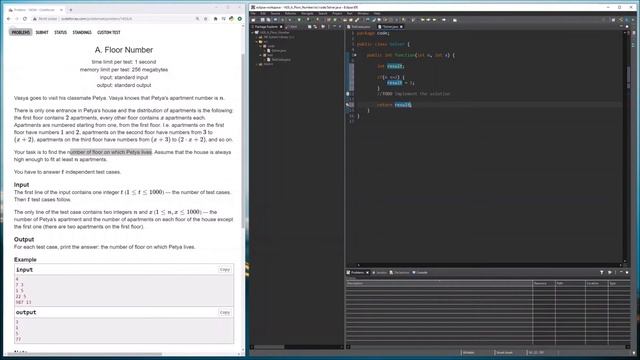Open the CUSTOM TEST tab
Viewport: 640px width, 360px height.
coord(109,32)
